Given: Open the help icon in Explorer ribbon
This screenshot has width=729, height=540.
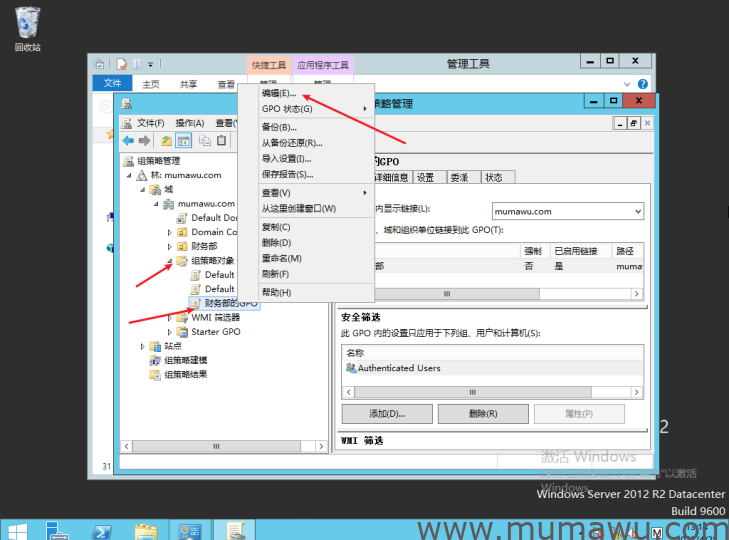Looking at the screenshot, I should tap(643, 84).
